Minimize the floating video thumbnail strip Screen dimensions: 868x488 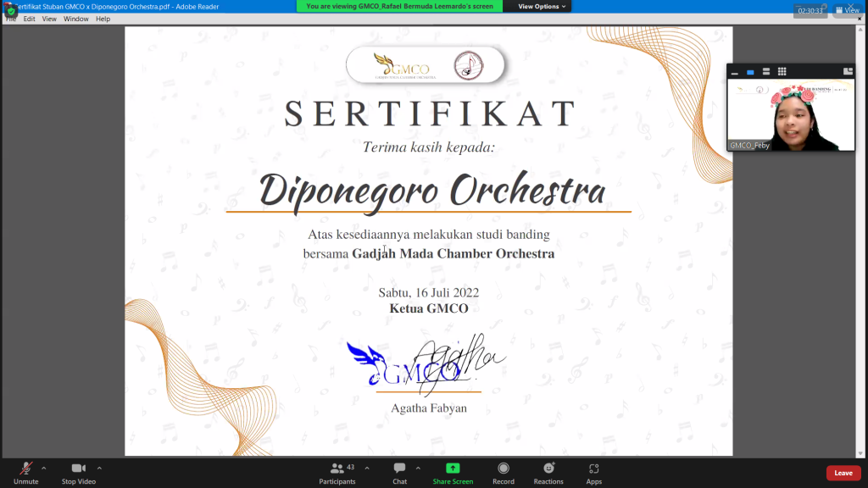pos(734,72)
